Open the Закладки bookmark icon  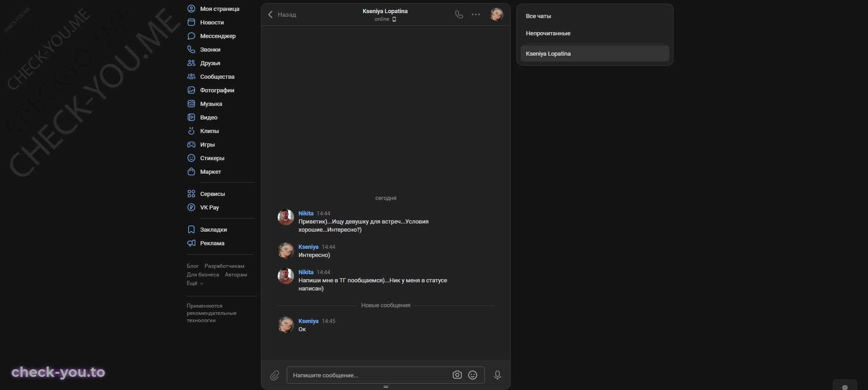pos(191,229)
